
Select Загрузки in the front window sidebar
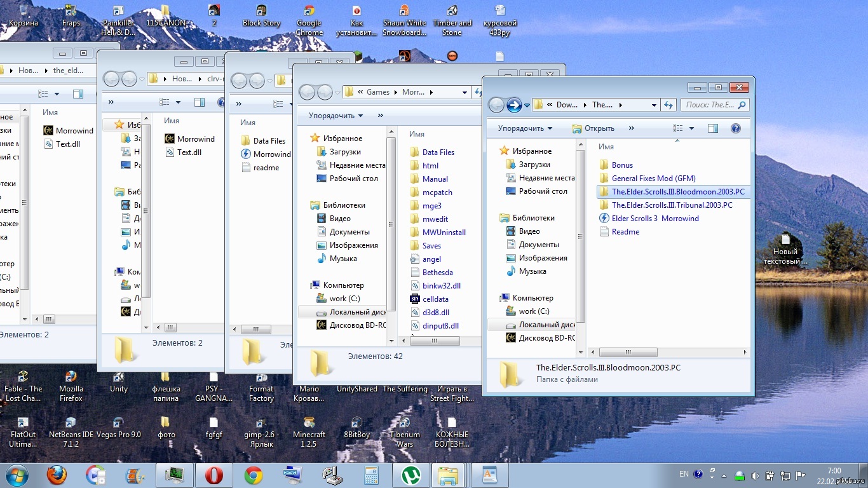tap(534, 165)
